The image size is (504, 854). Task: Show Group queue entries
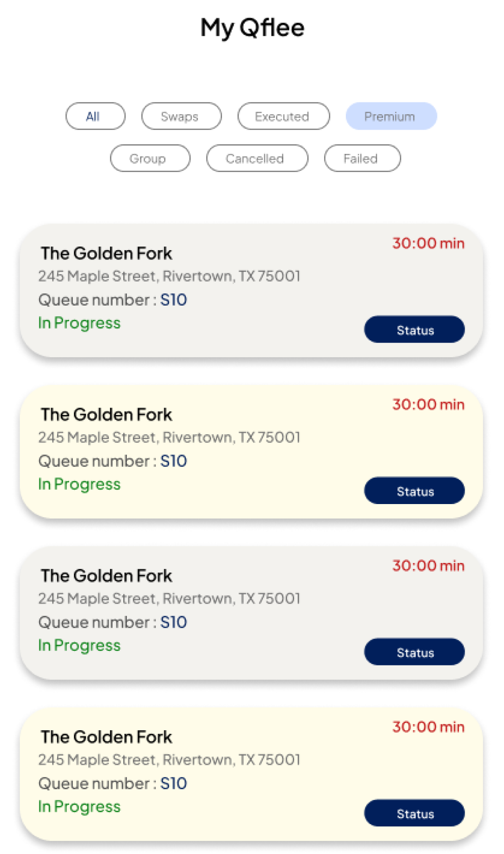coord(150,159)
